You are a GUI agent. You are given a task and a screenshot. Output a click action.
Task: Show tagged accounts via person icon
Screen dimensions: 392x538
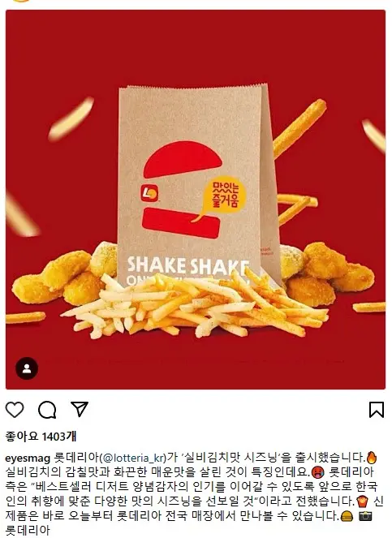pyautogui.click(x=27, y=368)
